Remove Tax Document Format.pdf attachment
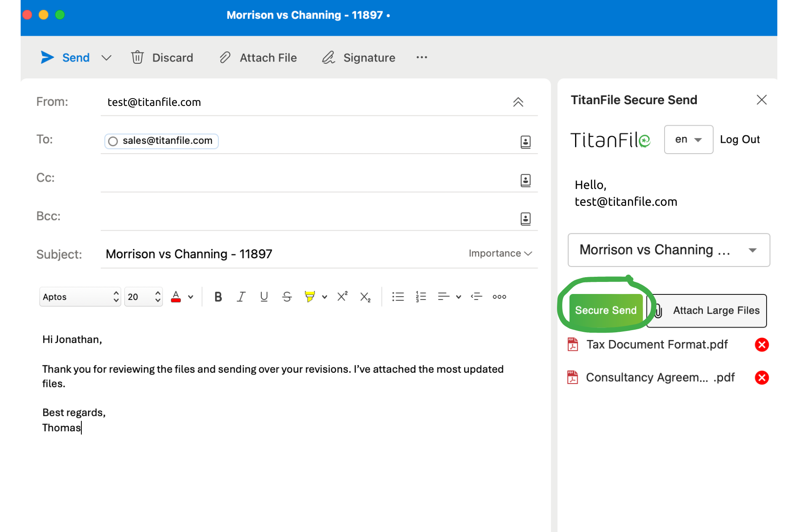 [x=762, y=345]
